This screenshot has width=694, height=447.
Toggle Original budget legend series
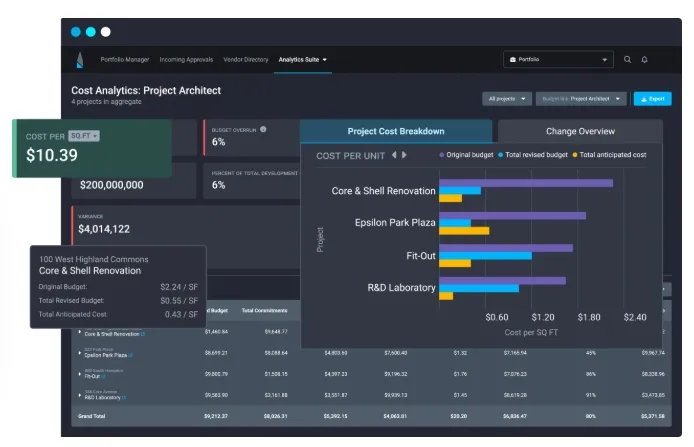[466, 155]
